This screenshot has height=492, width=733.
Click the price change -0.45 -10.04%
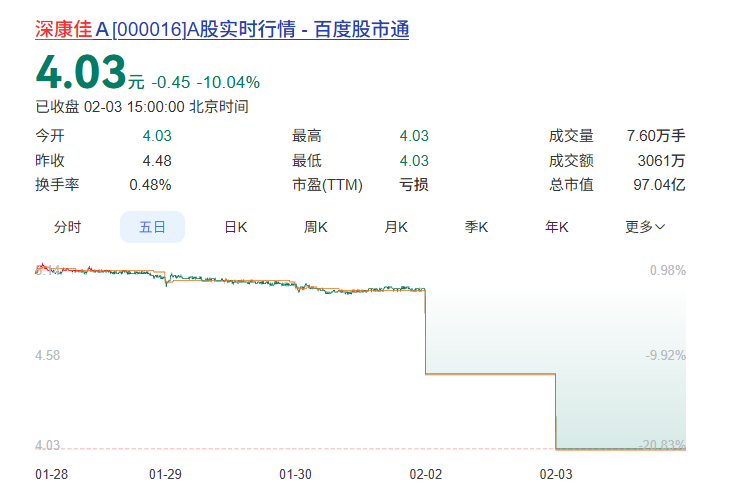point(205,83)
